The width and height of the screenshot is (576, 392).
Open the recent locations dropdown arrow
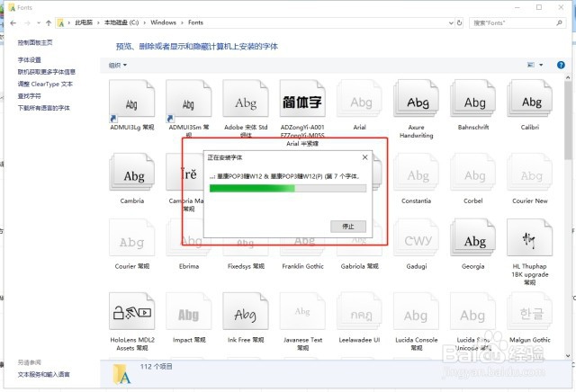39,22
